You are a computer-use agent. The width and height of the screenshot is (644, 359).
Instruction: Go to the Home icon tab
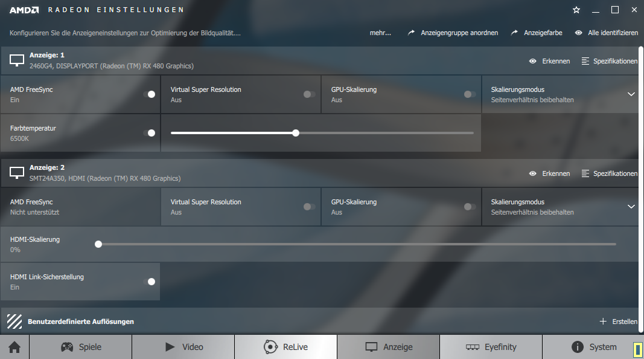click(14, 347)
